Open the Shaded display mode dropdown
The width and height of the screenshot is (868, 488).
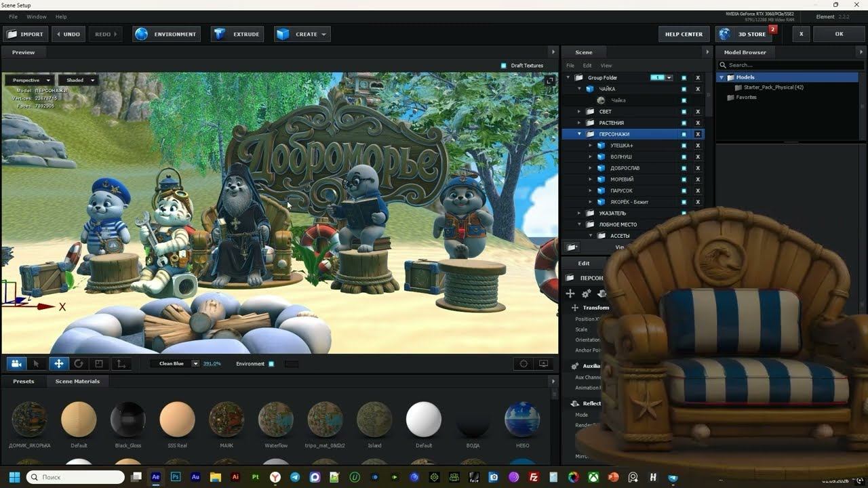[79, 80]
